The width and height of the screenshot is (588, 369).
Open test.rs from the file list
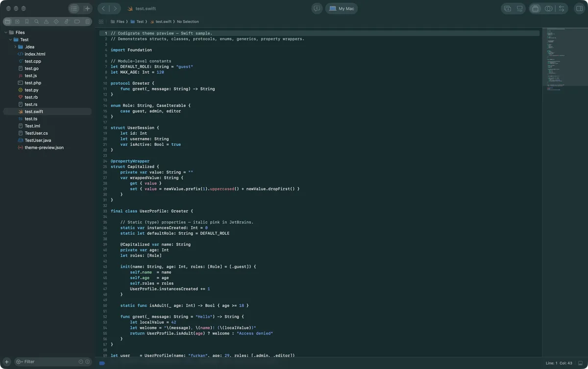point(31,104)
